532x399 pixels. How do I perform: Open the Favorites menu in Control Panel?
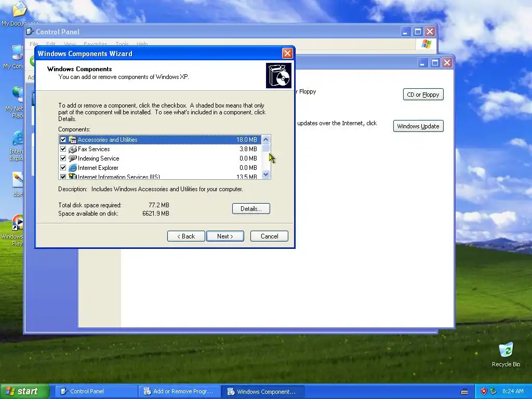(96, 44)
